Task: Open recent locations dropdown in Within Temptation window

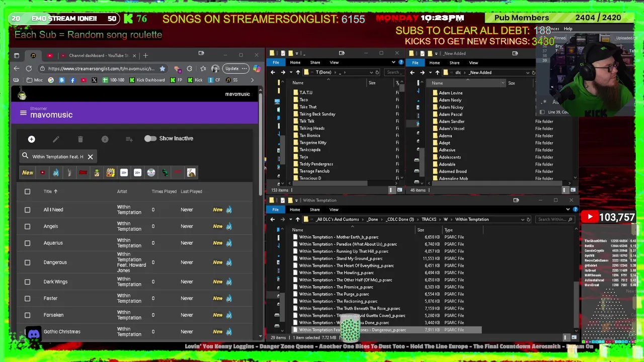Action: [x=290, y=219]
